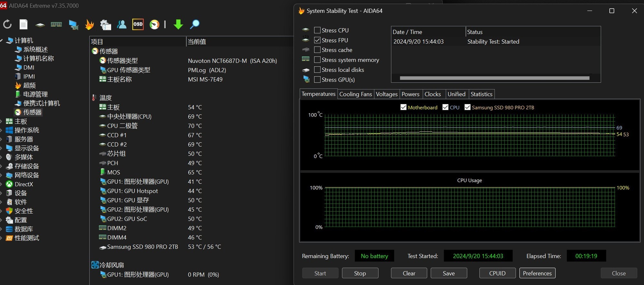
Task: Switch to the Cooling Fans tab
Action: 355,94
